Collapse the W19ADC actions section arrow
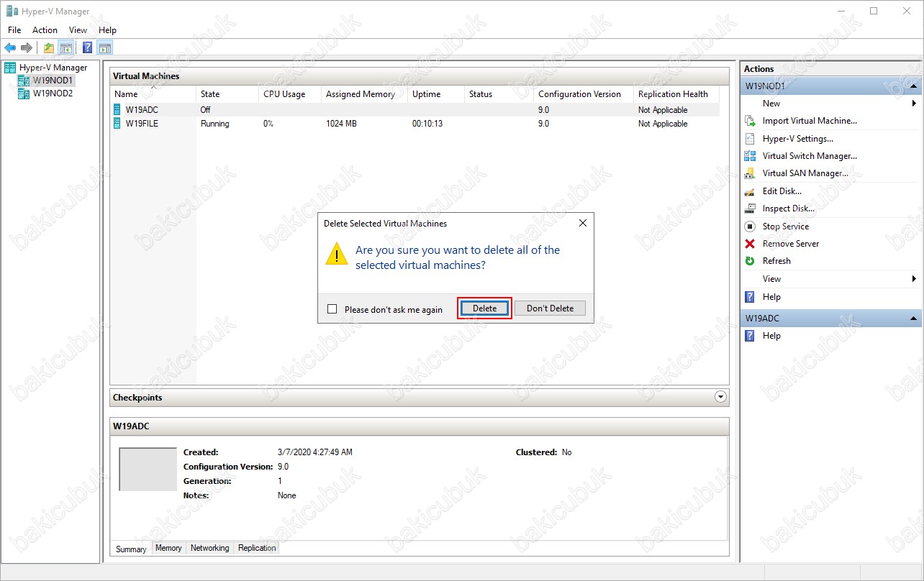This screenshot has width=924, height=581. click(914, 319)
